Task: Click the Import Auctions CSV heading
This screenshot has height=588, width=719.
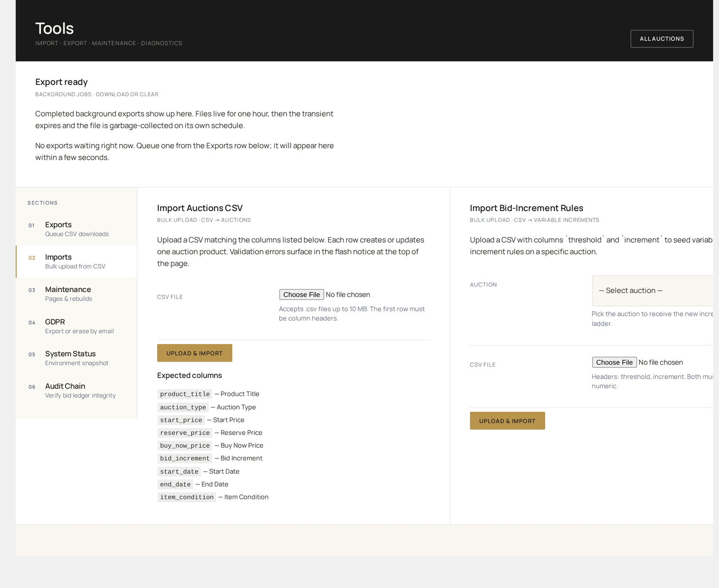Action: click(200, 208)
